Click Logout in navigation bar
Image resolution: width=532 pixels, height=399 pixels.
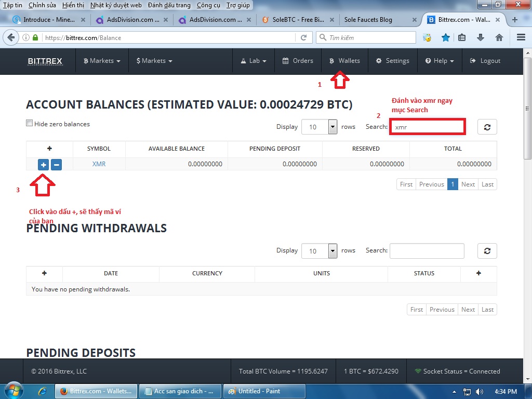coord(485,61)
